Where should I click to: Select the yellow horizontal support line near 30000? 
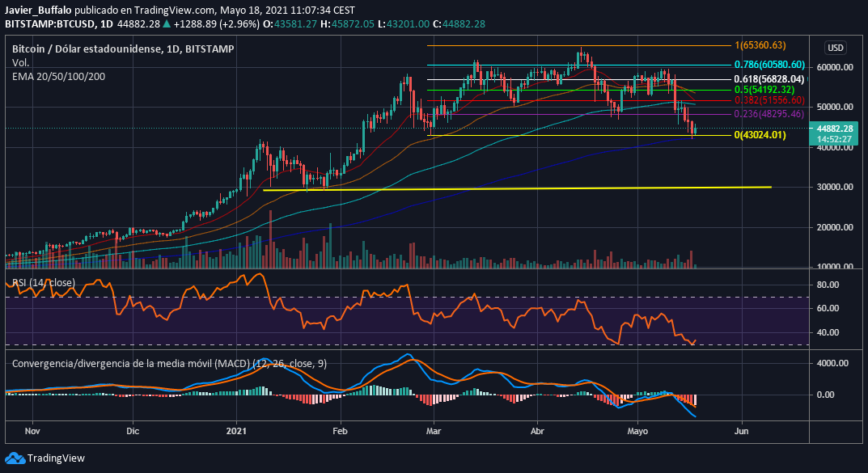tap(518, 188)
